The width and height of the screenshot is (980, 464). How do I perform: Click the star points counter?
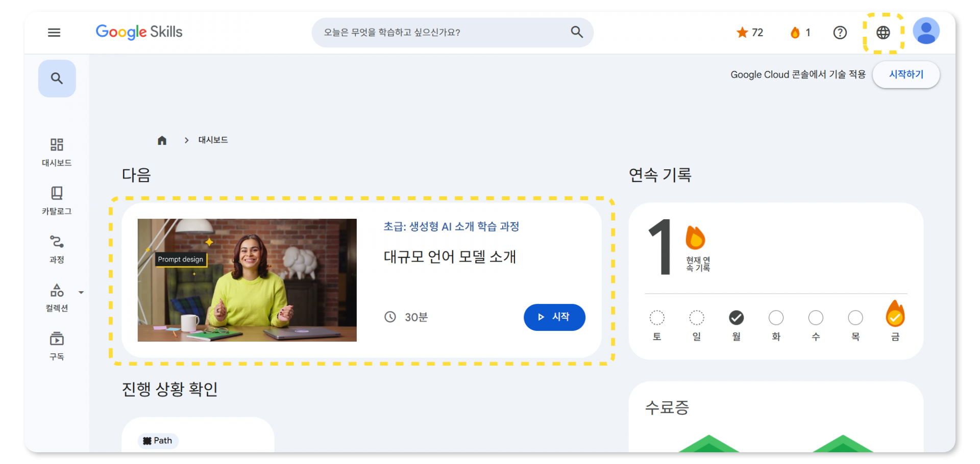(749, 33)
